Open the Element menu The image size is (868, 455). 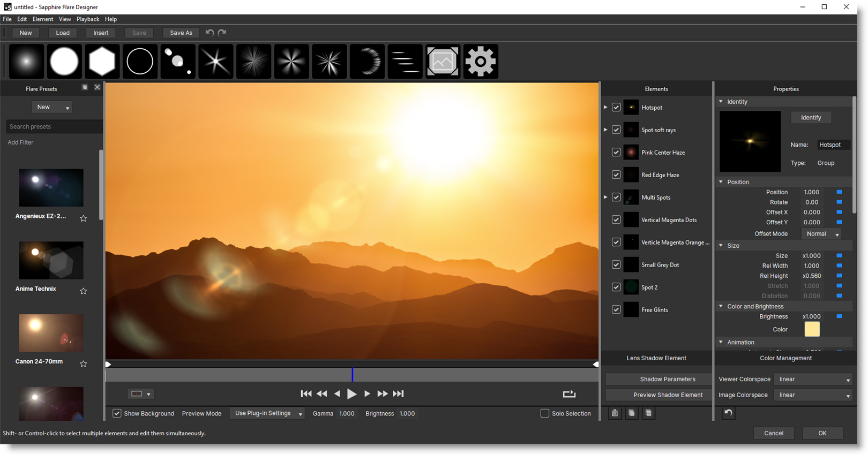pyautogui.click(x=43, y=19)
